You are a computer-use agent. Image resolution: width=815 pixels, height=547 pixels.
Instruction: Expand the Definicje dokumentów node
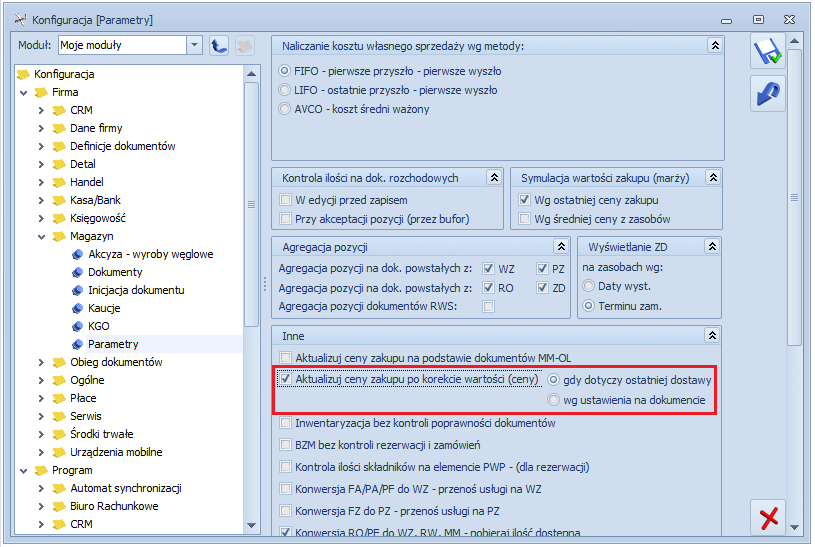click(42, 147)
